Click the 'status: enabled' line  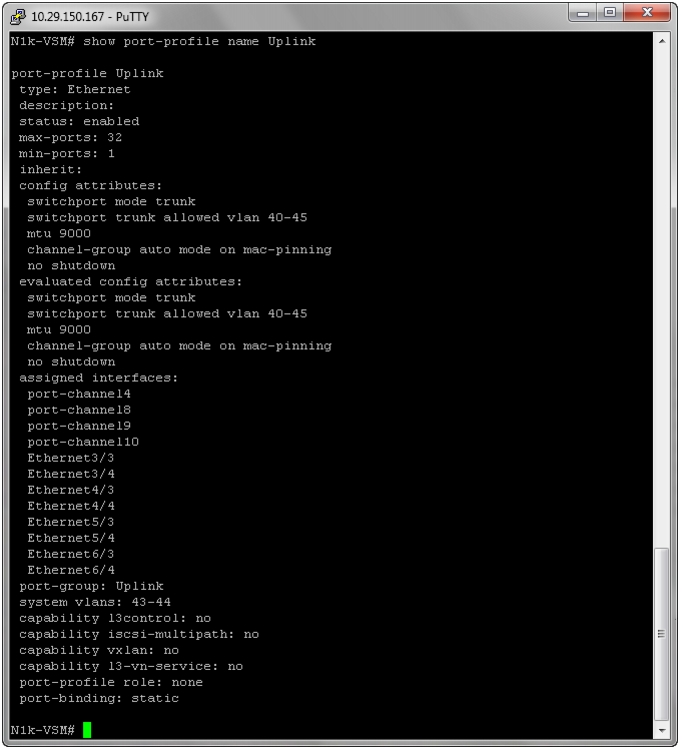pyautogui.click(x=79, y=121)
